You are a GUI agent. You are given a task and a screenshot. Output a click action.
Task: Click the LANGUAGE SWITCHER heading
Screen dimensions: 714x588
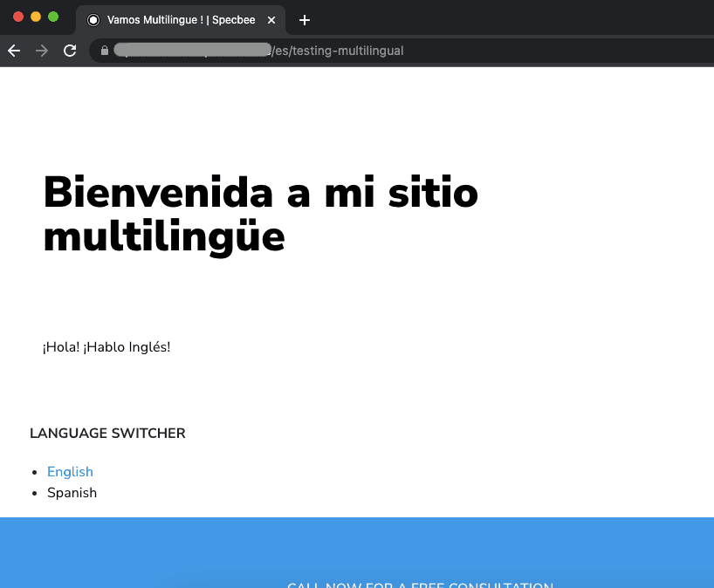[107, 433]
